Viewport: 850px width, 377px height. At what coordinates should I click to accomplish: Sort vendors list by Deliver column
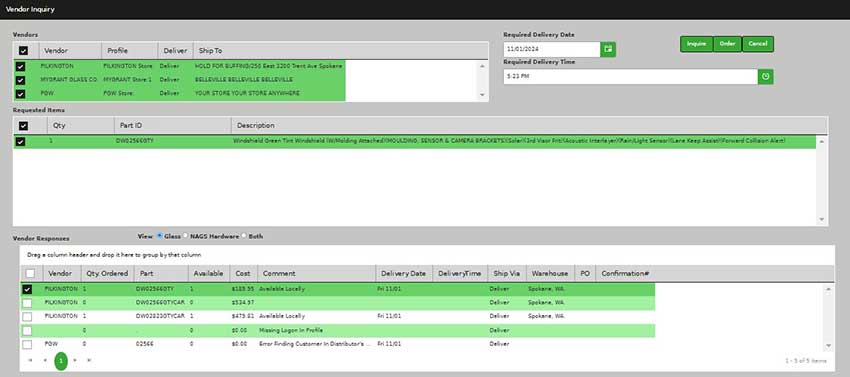[x=176, y=50]
